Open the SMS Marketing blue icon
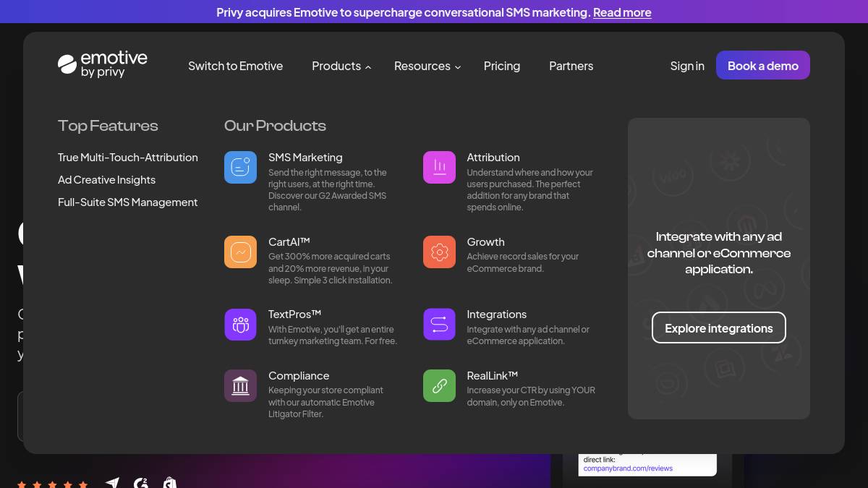Viewport: 868px width, 488px height. coord(240,167)
